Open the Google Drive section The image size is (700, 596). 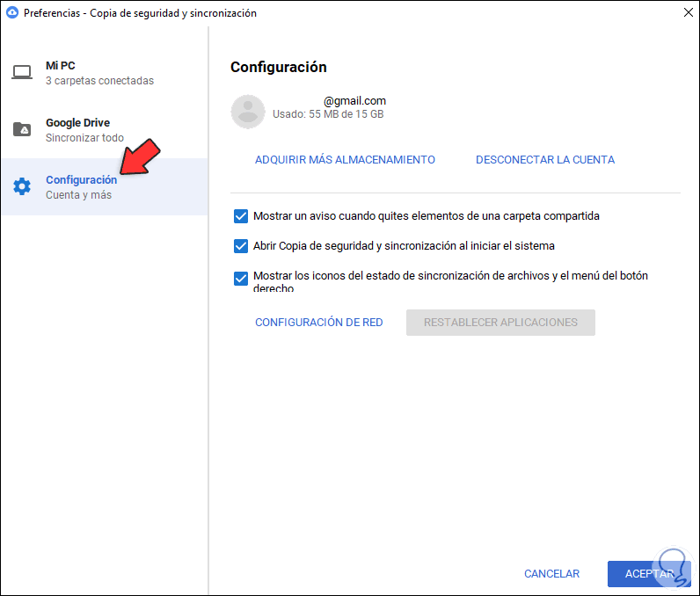click(105, 130)
